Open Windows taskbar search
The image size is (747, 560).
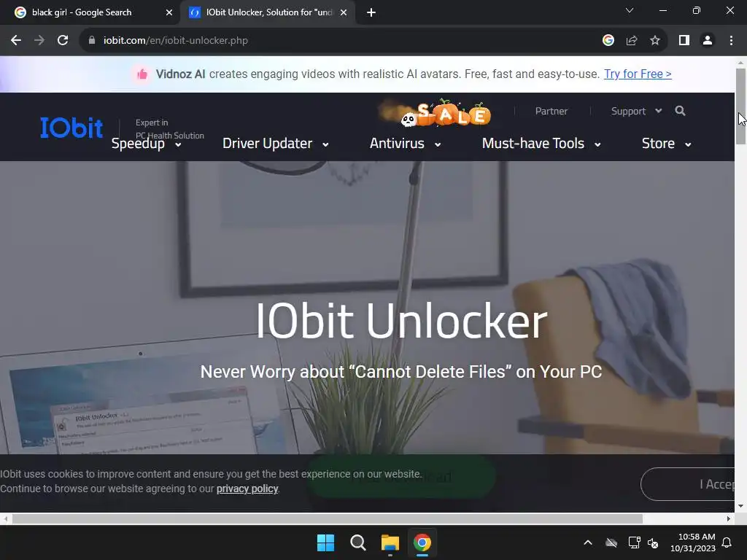(x=357, y=542)
